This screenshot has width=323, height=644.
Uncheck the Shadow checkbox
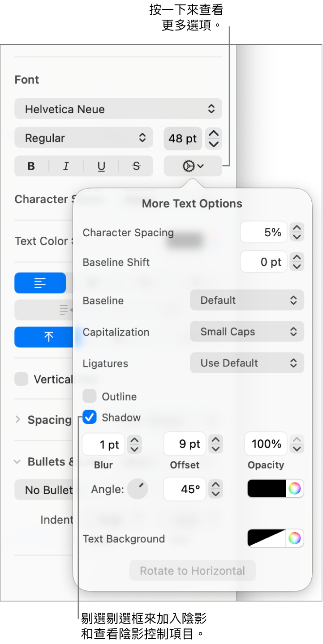click(90, 418)
